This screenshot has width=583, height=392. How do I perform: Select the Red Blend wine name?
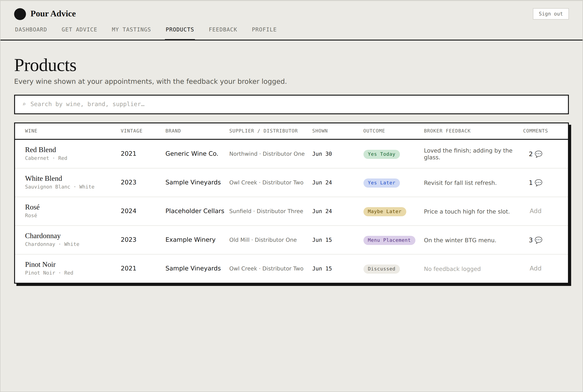41,150
